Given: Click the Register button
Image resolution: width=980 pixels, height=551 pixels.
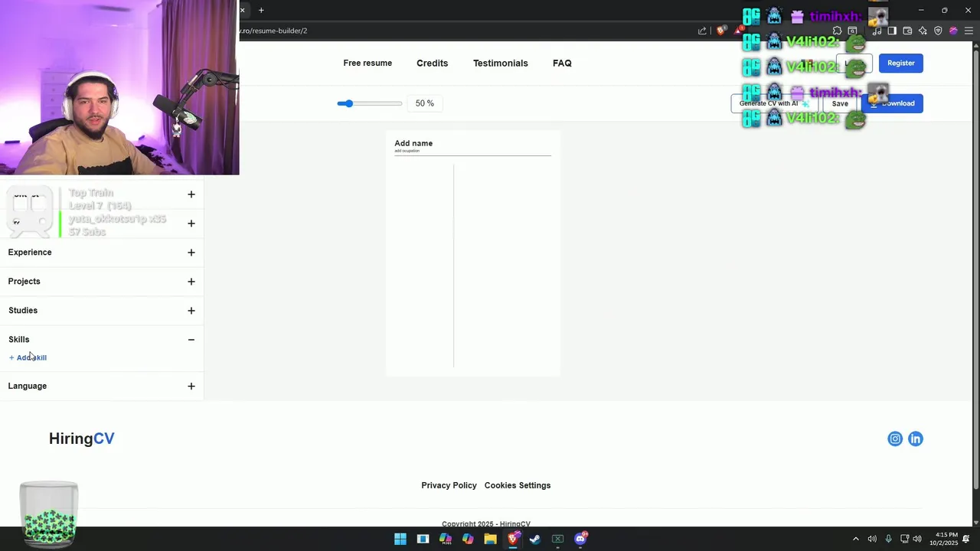Looking at the screenshot, I should point(901,63).
